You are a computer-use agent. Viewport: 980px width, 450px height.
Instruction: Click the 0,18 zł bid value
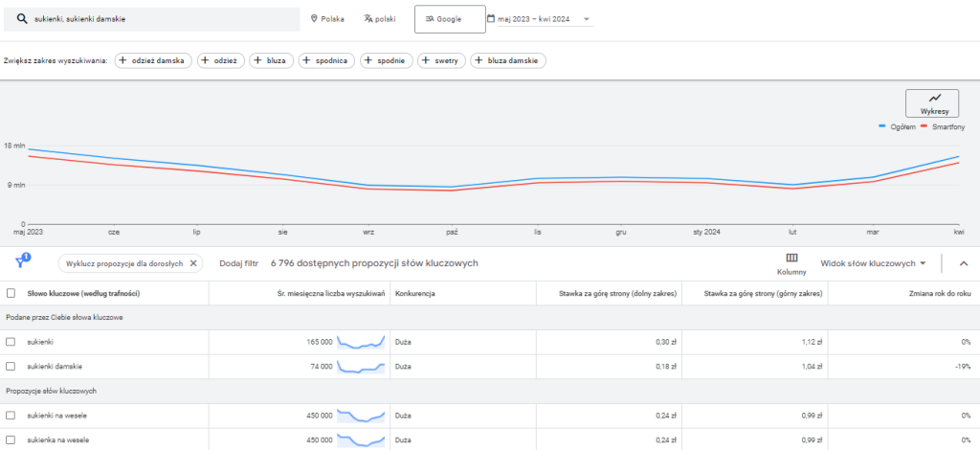click(666, 367)
